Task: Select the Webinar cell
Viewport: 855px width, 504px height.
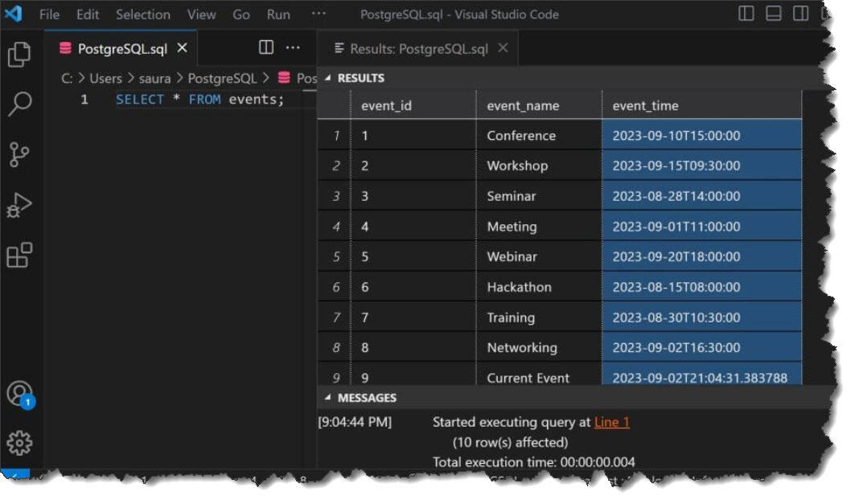Action: point(539,256)
